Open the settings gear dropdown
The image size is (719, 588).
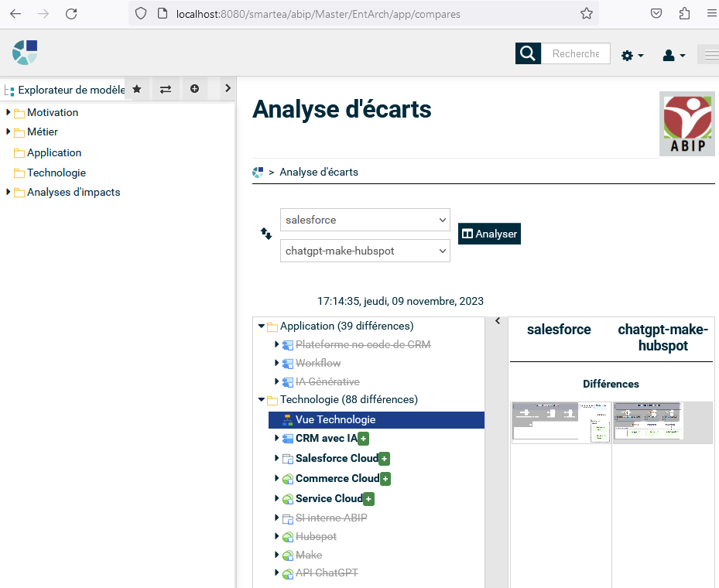pyautogui.click(x=632, y=56)
